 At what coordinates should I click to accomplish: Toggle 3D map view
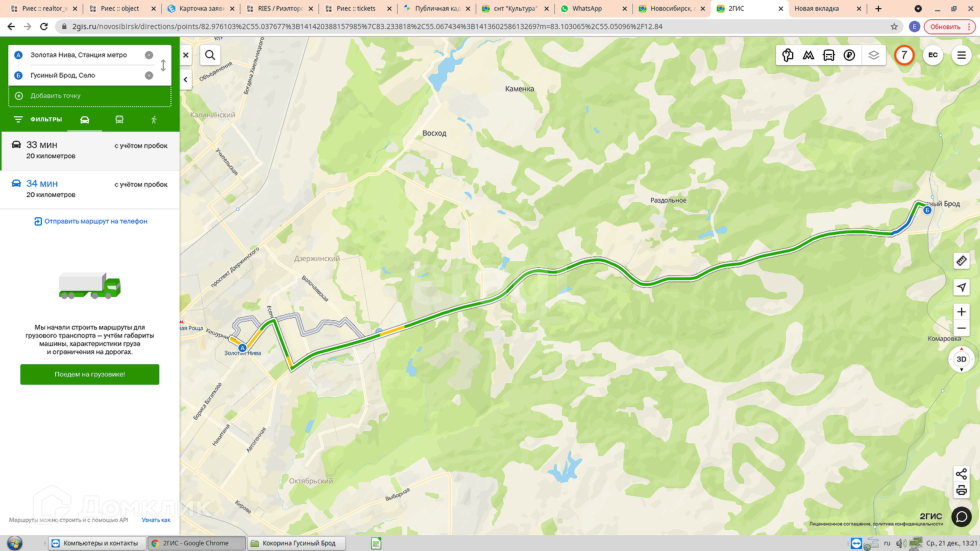[962, 359]
